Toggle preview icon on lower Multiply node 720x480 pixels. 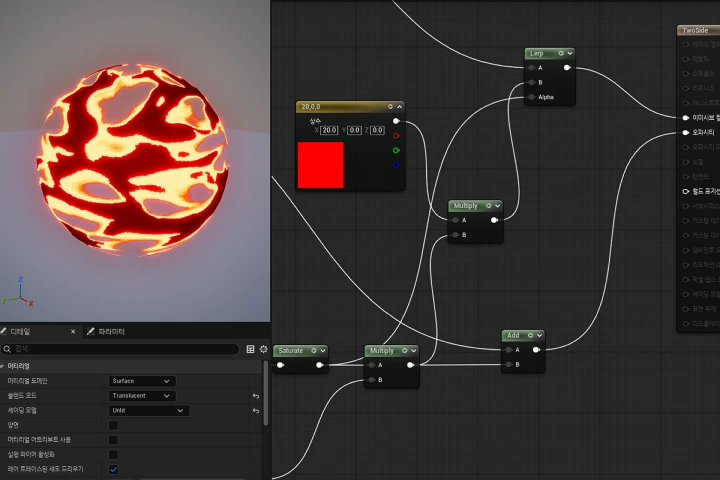pyautogui.click(x=405, y=350)
